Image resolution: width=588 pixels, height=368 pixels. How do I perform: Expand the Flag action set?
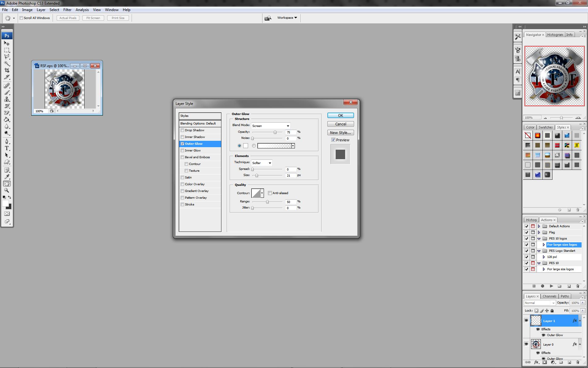point(539,232)
